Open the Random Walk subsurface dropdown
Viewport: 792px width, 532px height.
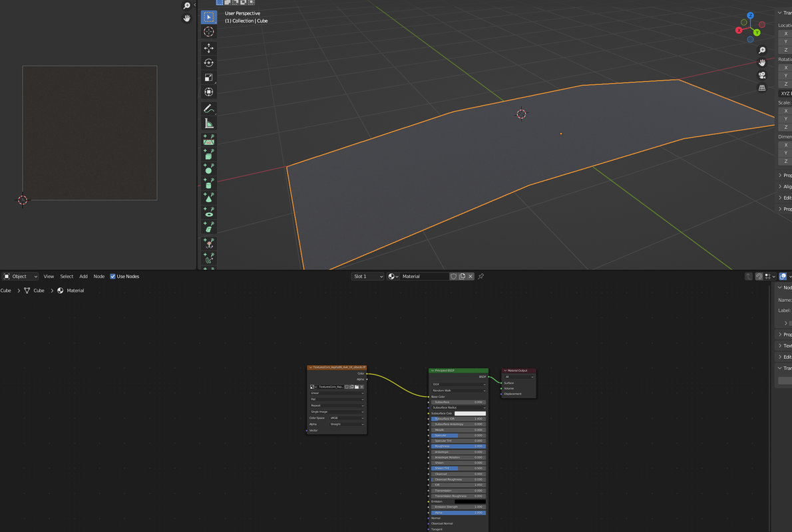(459, 390)
